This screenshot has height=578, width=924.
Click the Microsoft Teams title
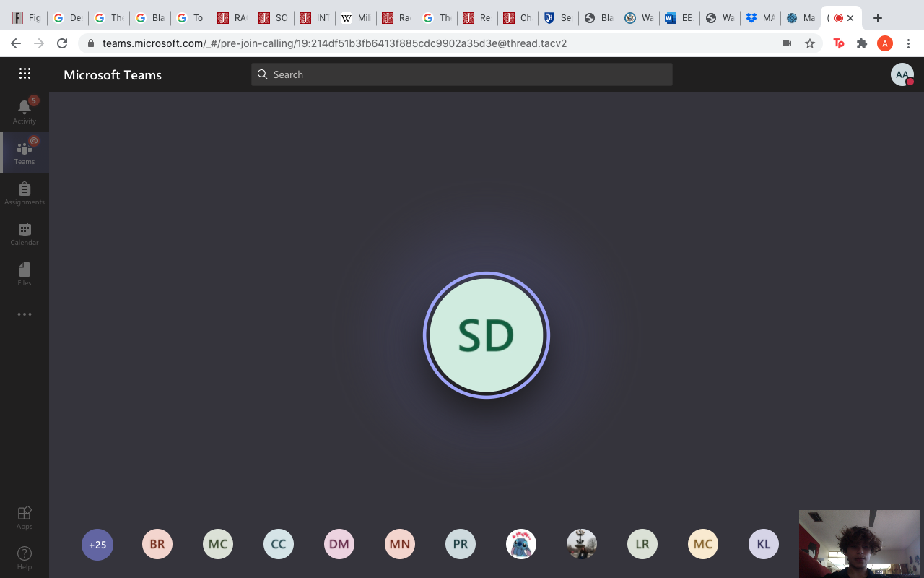coord(113,74)
